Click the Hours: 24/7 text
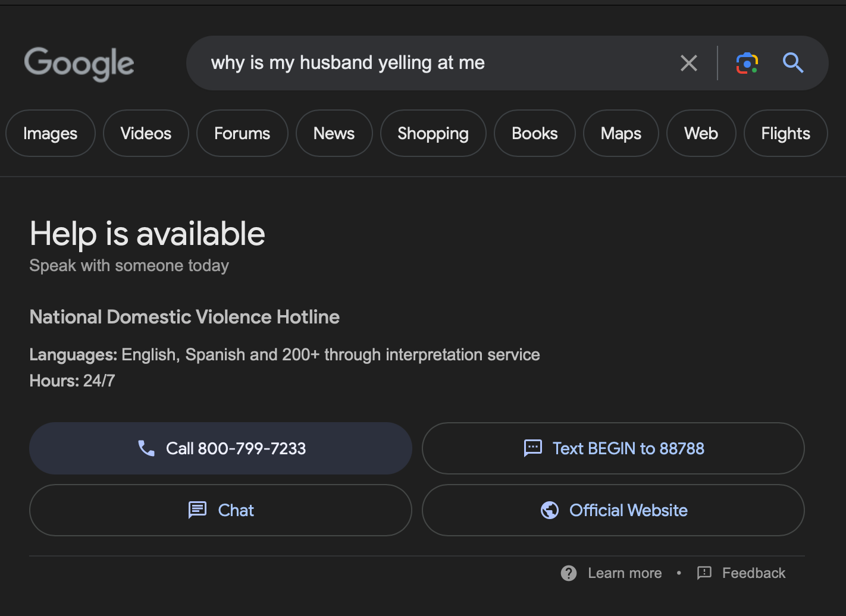Viewport: 846px width, 616px height. (x=73, y=381)
